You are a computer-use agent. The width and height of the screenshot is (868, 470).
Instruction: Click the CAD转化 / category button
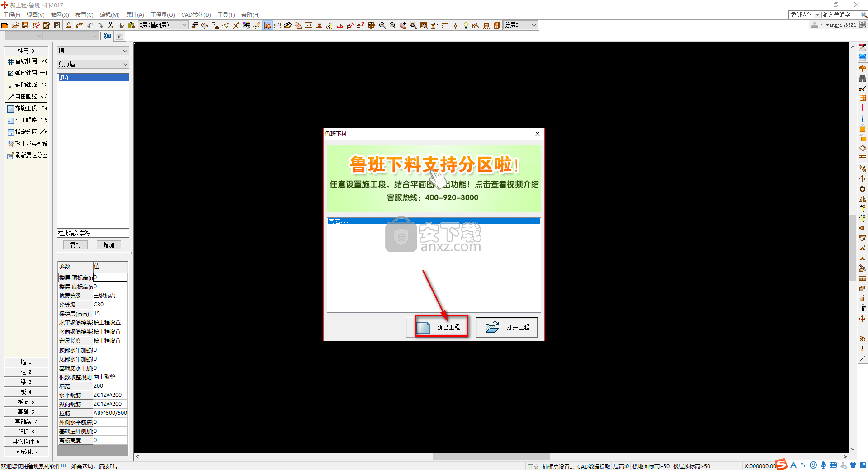(26, 451)
